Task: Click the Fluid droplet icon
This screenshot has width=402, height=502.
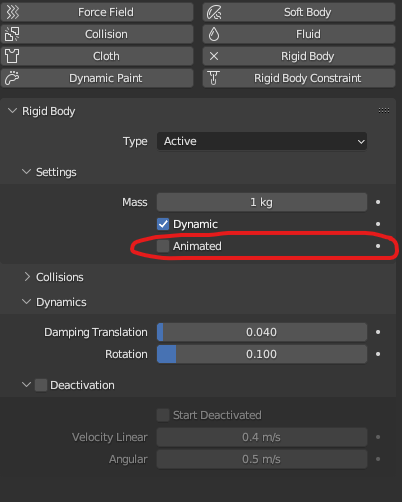Action: click(x=214, y=34)
